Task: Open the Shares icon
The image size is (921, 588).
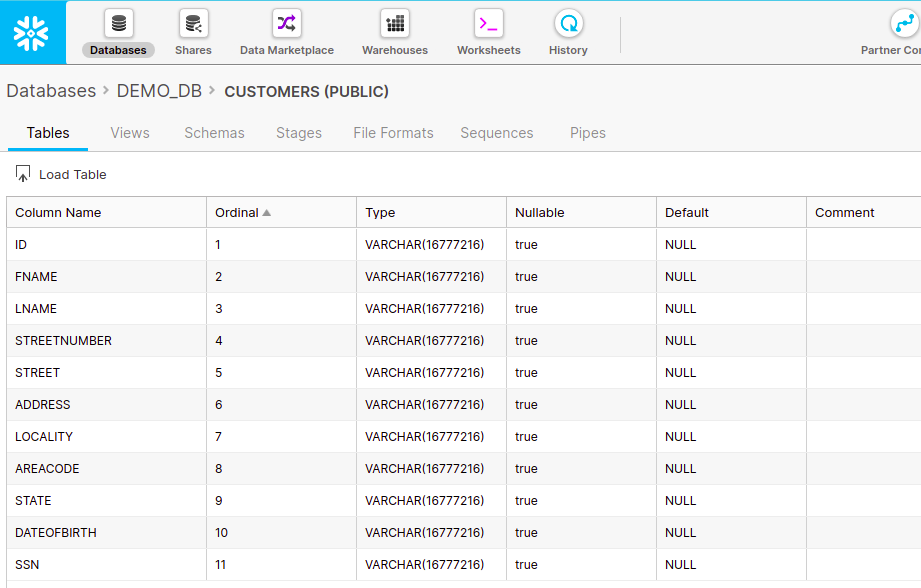Action: coord(193,24)
